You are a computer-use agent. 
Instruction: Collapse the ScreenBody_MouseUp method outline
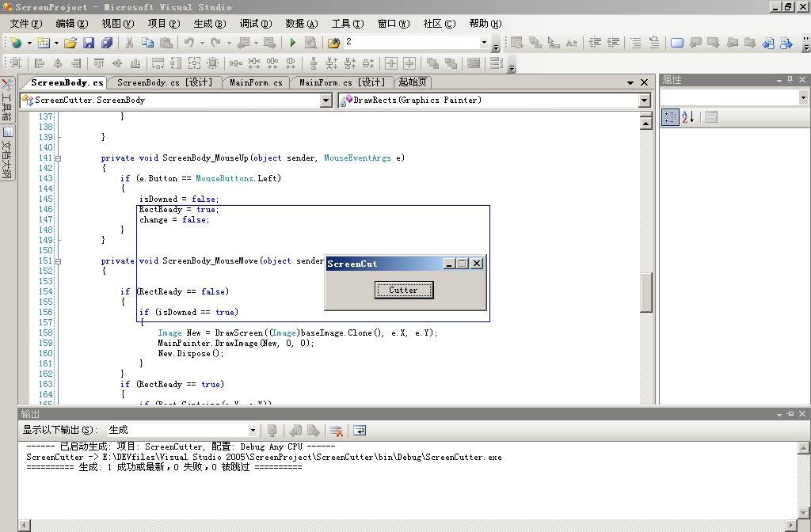[x=58, y=158]
